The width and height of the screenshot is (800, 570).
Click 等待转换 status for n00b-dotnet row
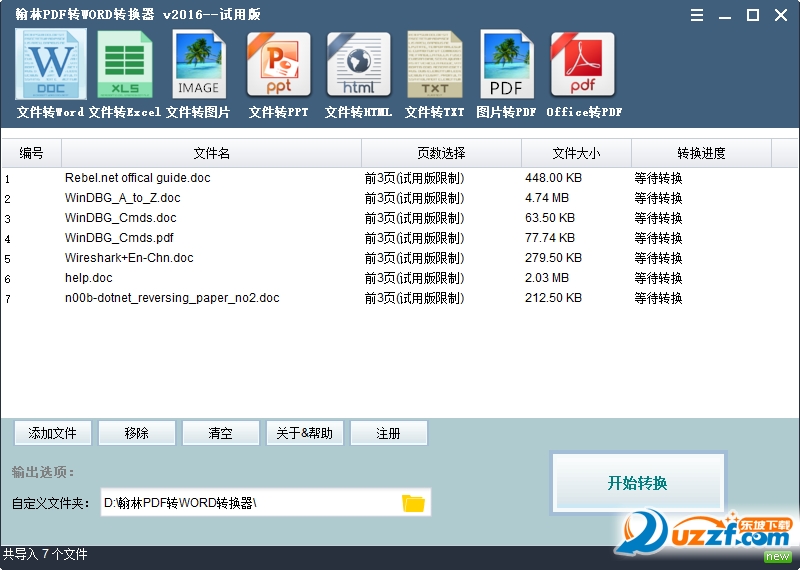(658, 298)
